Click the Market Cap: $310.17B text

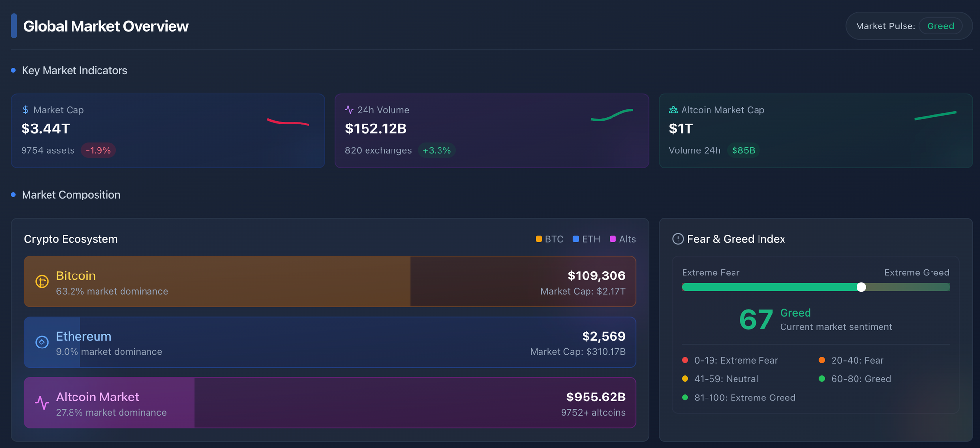(578, 352)
